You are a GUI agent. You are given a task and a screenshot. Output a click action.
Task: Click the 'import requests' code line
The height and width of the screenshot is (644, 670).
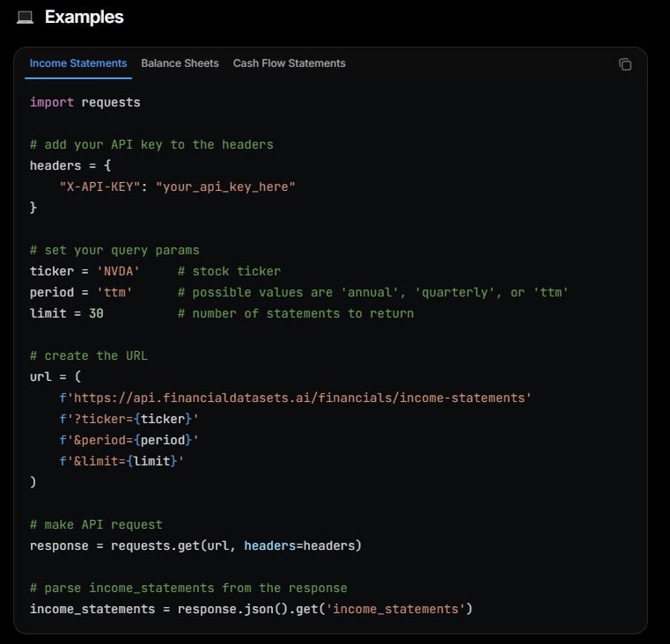point(85,102)
